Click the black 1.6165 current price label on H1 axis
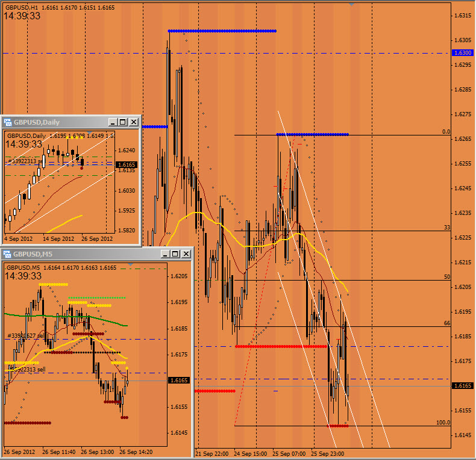The height and width of the screenshot is (460, 476). (x=462, y=386)
